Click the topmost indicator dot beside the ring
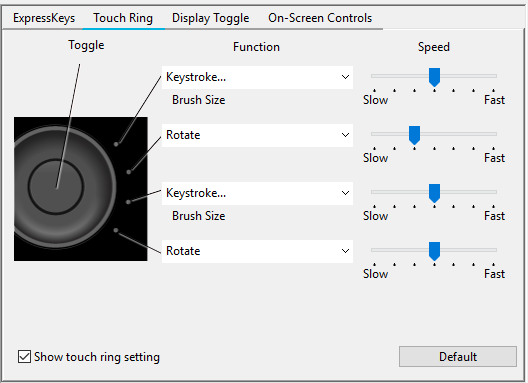The width and height of the screenshot is (528, 383). (116, 144)
